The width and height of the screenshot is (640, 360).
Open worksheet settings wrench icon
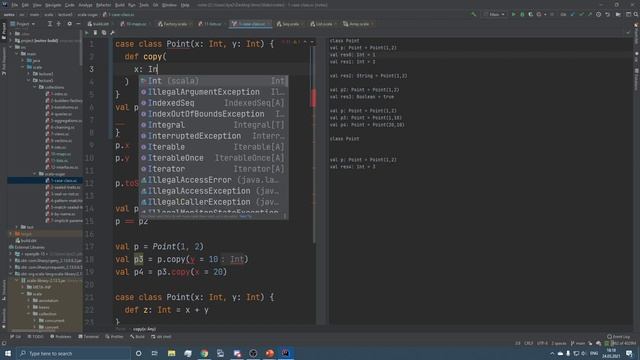tap(112, 33)
